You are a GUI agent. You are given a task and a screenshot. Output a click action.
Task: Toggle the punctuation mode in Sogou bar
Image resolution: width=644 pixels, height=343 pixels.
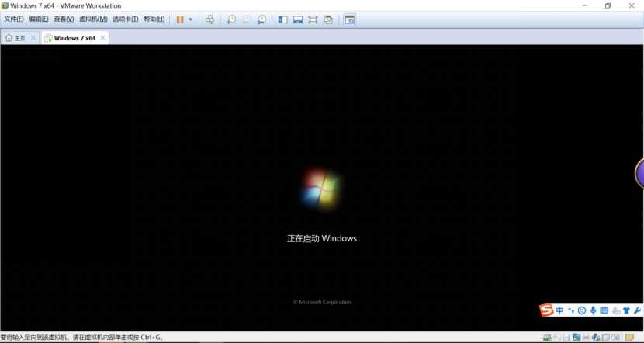pos(571,310)
